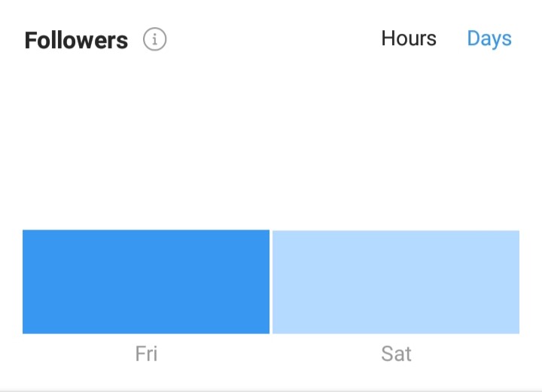Show information about the Followers chart

(154, 39)
